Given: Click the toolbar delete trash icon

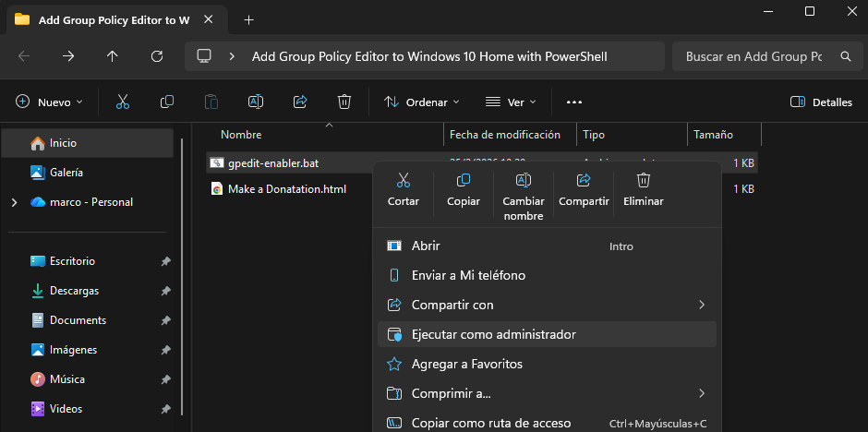Looking at the screenshot, I should tap(344, 102).
